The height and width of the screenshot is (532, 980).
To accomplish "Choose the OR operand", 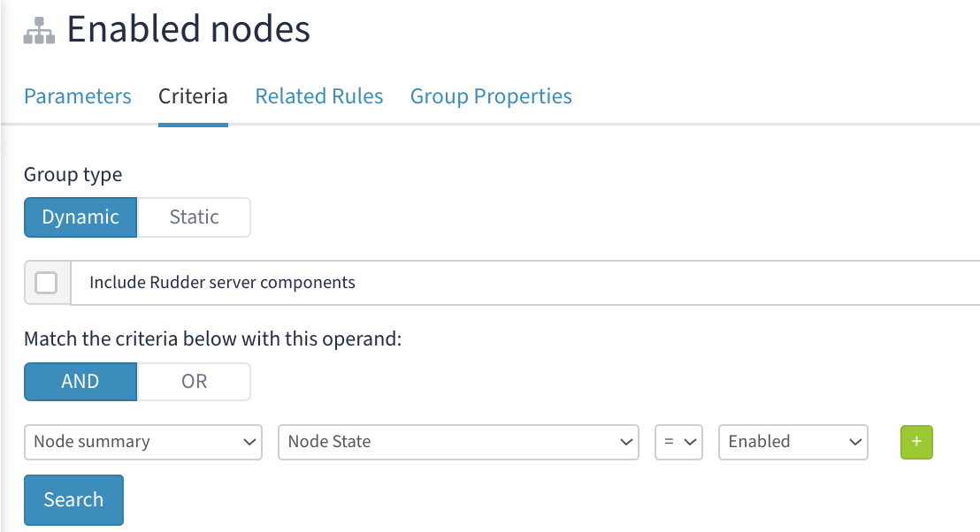I will click(194, 382).
